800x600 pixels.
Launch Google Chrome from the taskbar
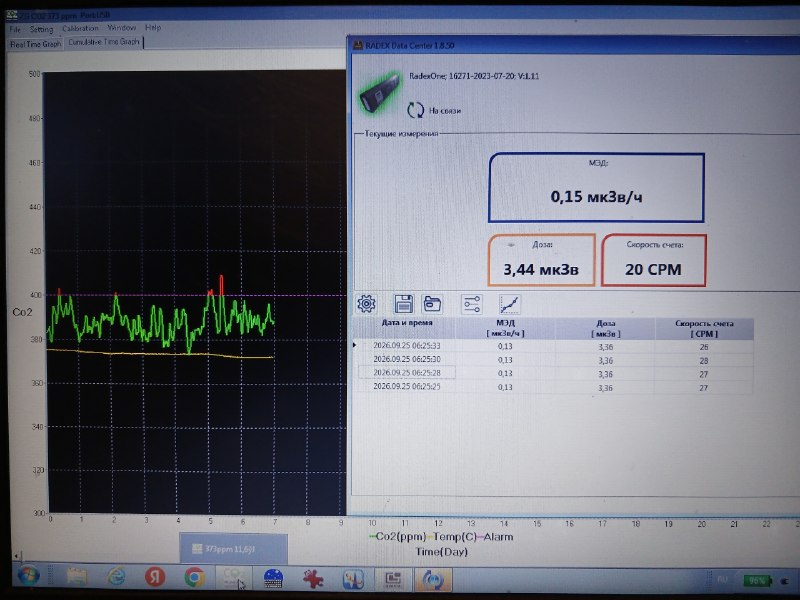pos(194,578)
